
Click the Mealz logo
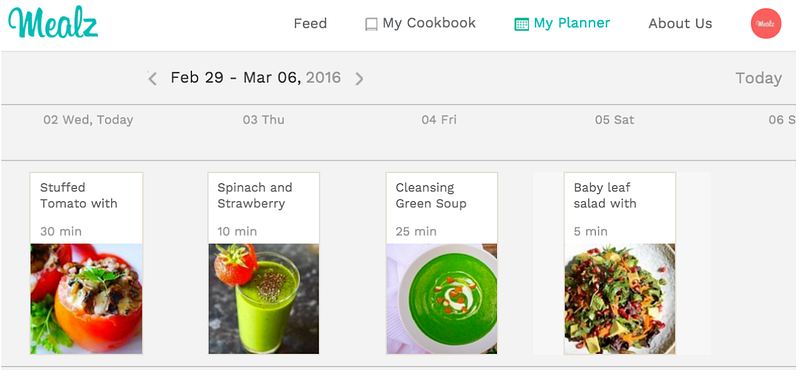click(x=53, y=23)
